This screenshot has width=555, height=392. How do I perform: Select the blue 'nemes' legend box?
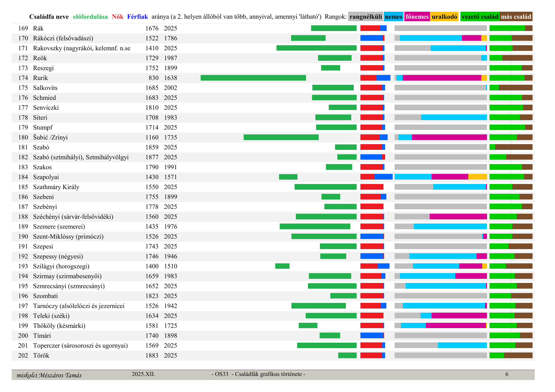(x=393, y=17)
